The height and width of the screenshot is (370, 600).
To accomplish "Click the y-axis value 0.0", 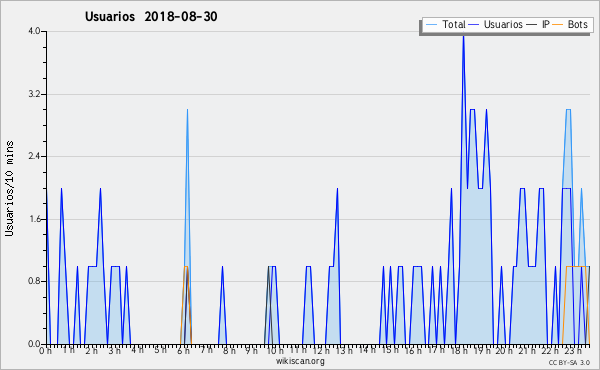I will [34, 344].
